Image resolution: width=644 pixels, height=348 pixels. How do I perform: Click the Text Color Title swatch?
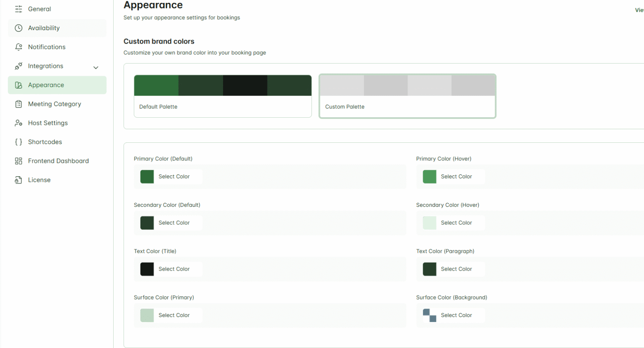tap(147, 269)
